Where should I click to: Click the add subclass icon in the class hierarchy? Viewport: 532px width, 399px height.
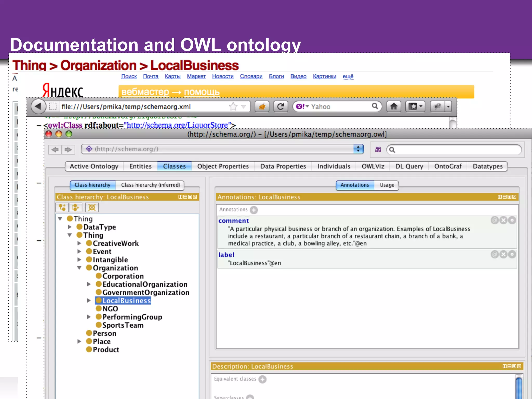[62, 208]
